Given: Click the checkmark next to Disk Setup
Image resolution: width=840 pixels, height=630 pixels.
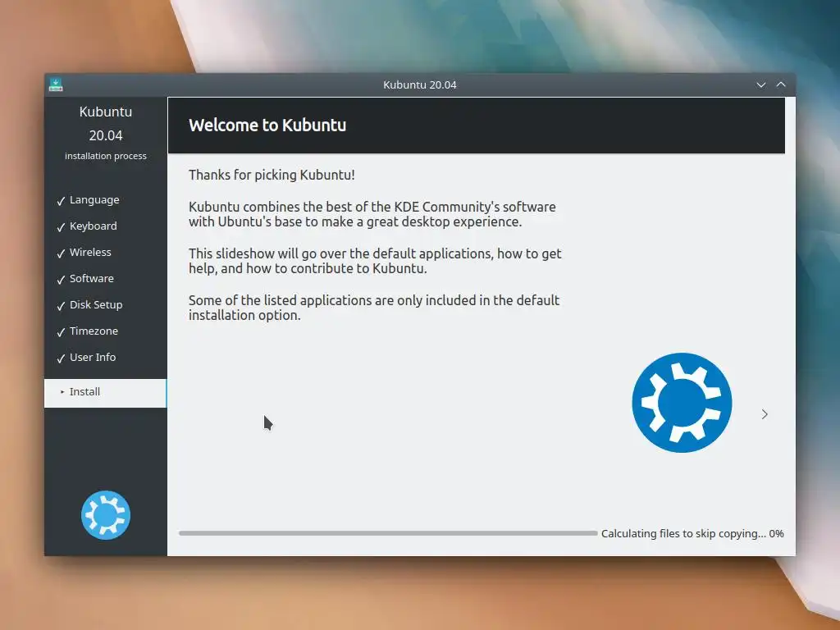Looking at the screenshot, I should point(61,306).
